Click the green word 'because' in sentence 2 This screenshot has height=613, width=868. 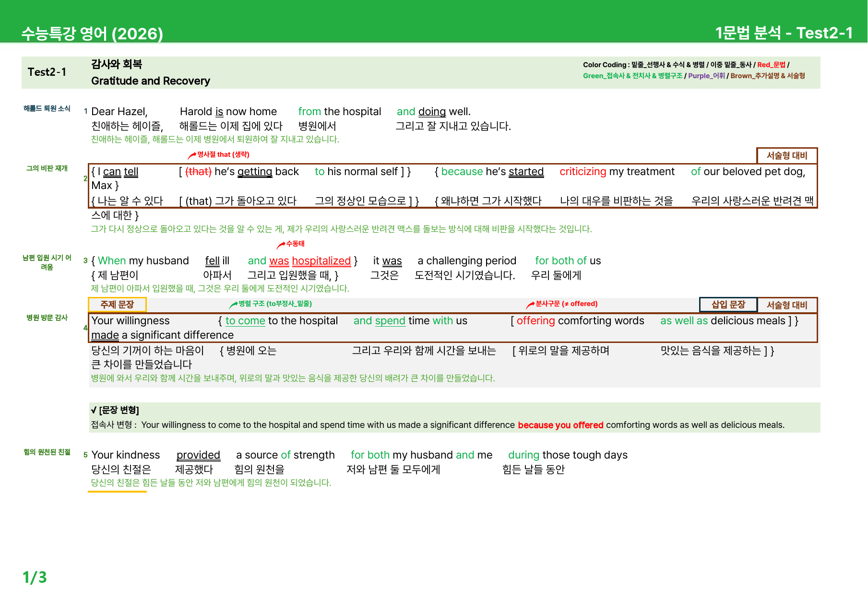click(462, 171)
